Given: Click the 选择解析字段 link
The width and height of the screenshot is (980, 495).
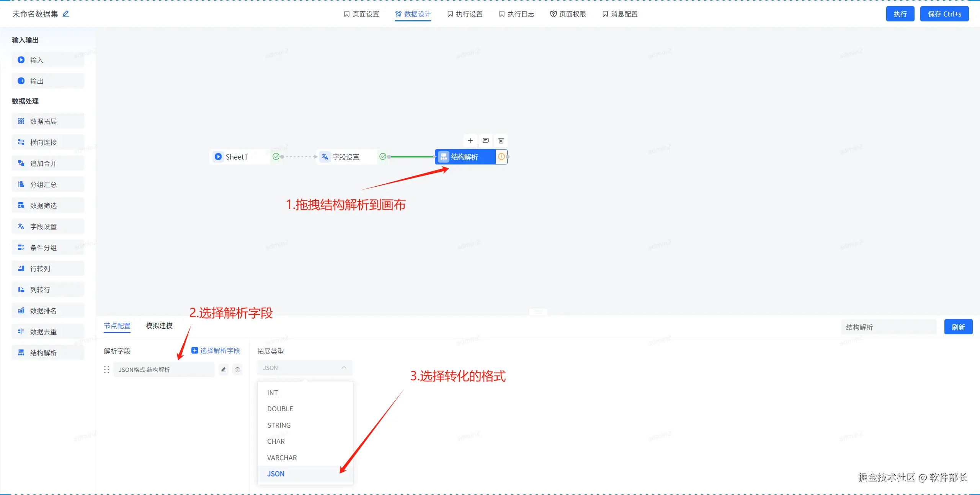Looking at the screenshot, I should coord(216,350).
